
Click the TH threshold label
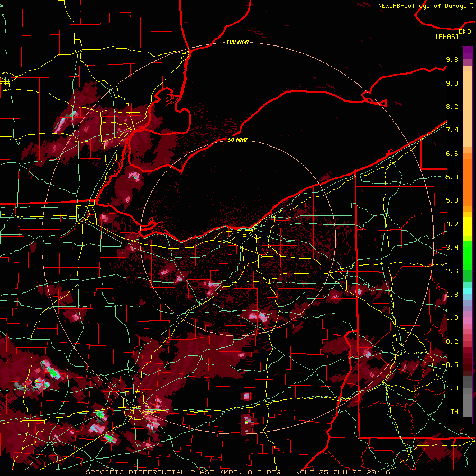(454, 411)
